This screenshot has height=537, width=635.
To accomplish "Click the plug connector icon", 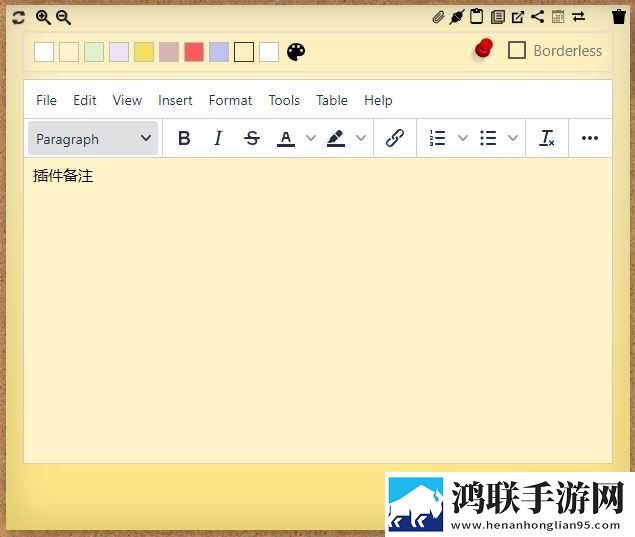I will (457, 17).
